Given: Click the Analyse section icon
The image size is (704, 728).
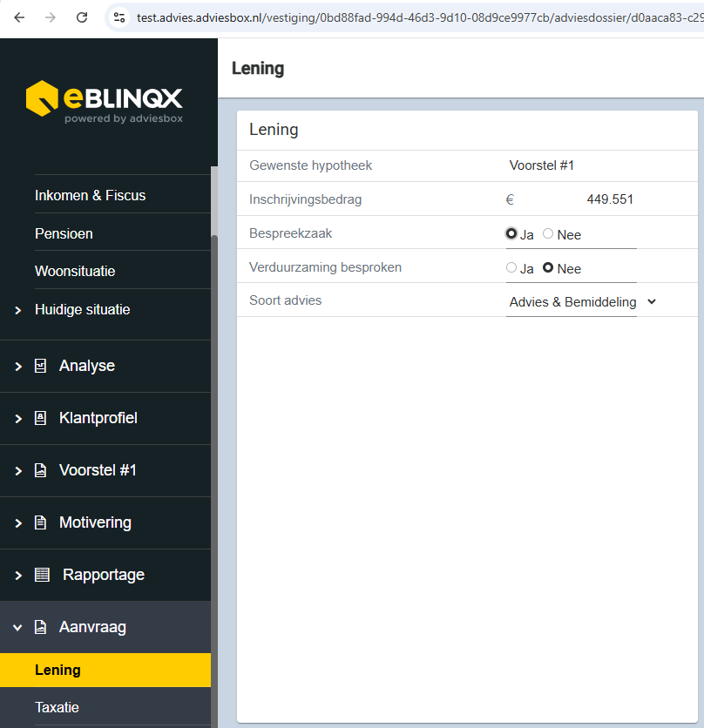Looking at the screenshot, I should (40, 367).
